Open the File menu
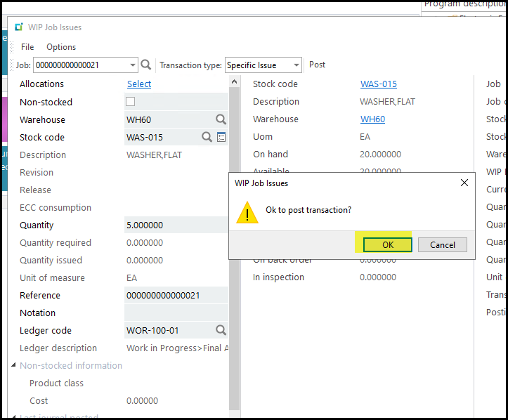Viewport: 508px width, 420px height. coord(27,47)
